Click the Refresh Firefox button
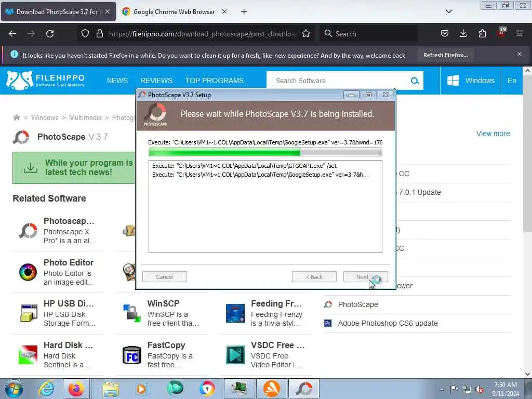 click(x=445, y=55)
